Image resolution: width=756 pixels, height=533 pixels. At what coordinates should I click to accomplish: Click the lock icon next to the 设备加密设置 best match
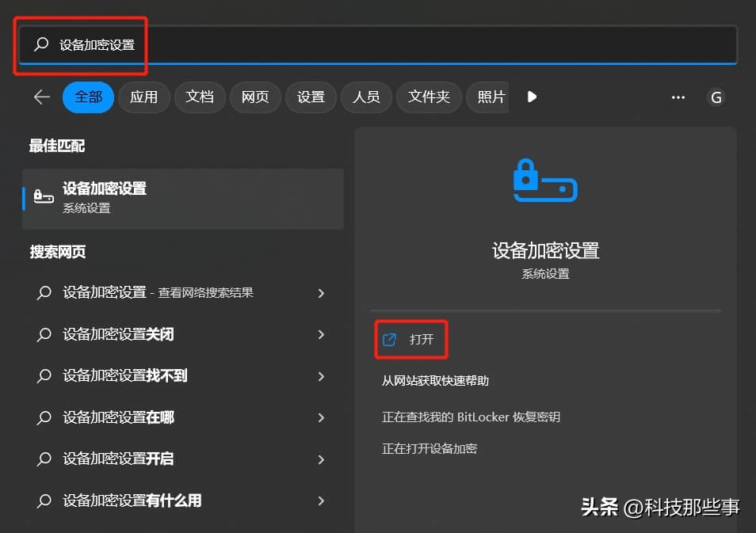(44, 195)
